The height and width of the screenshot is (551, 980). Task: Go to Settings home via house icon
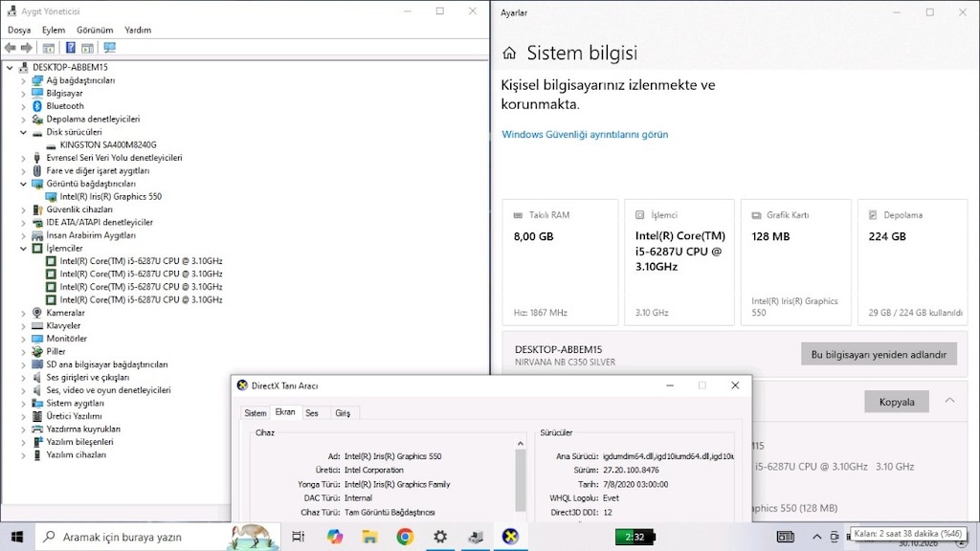509,54
